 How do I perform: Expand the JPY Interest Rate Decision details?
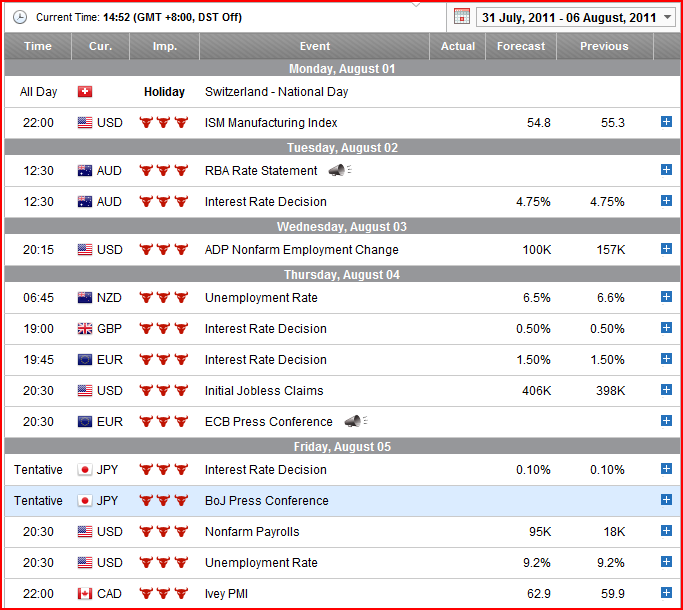tap(666, 469)
